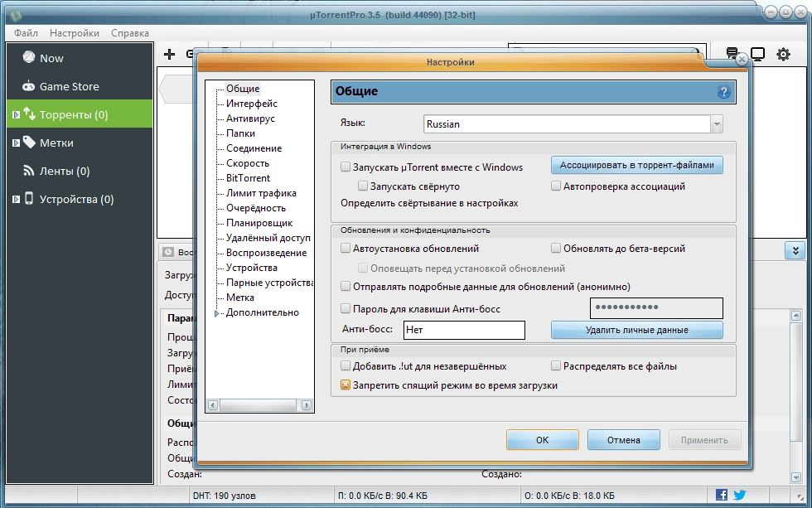Click the chat bubble icon in toolbar
The image size is (812, 508).
coord(732,52)
